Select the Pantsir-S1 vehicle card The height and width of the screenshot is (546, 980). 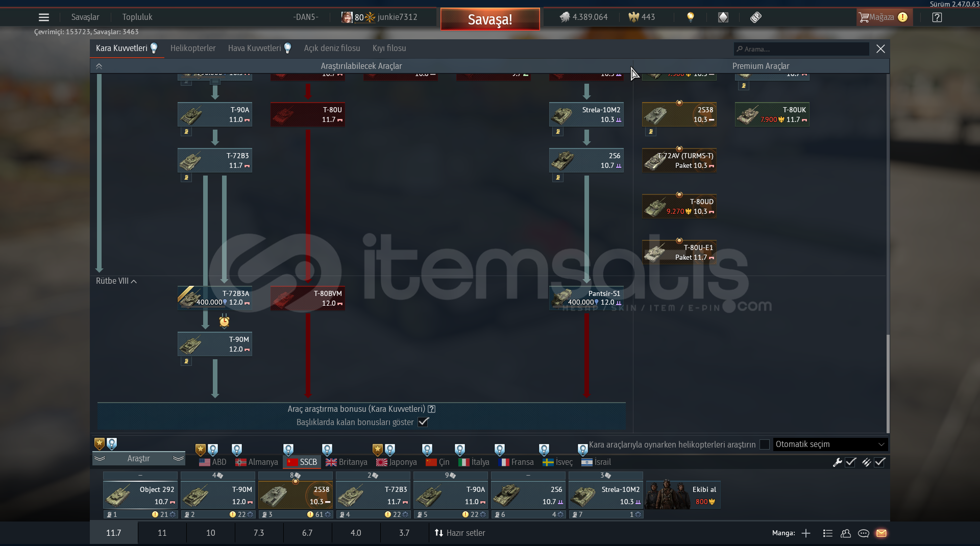586,298
